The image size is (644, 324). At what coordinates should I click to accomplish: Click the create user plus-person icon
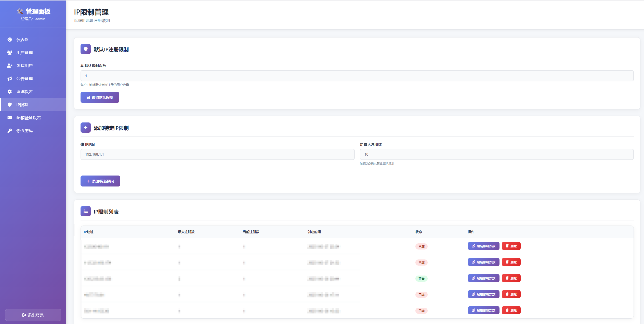(10, 66)
